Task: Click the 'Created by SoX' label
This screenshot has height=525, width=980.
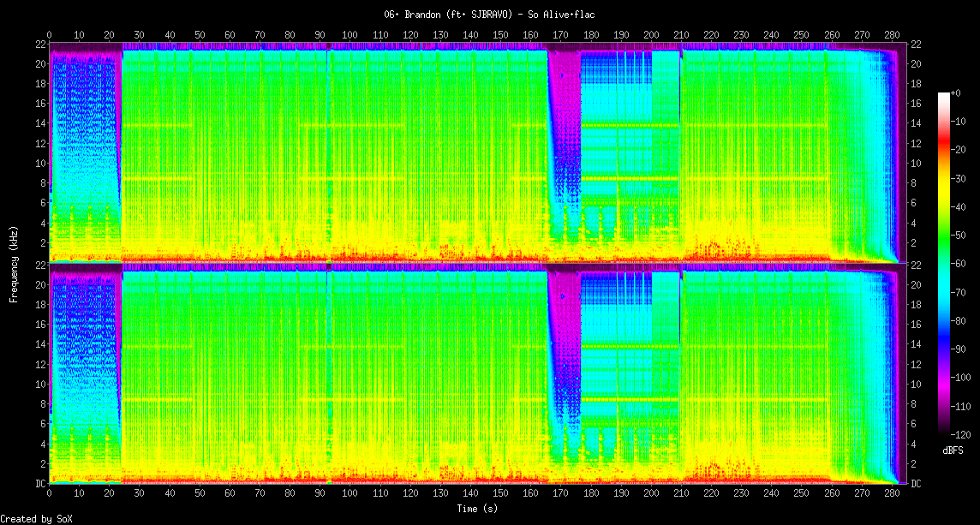Action: click(36, 519)
